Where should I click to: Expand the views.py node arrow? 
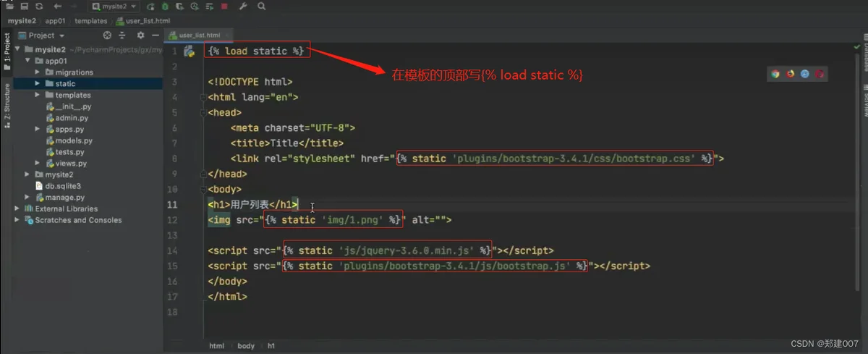38,163
